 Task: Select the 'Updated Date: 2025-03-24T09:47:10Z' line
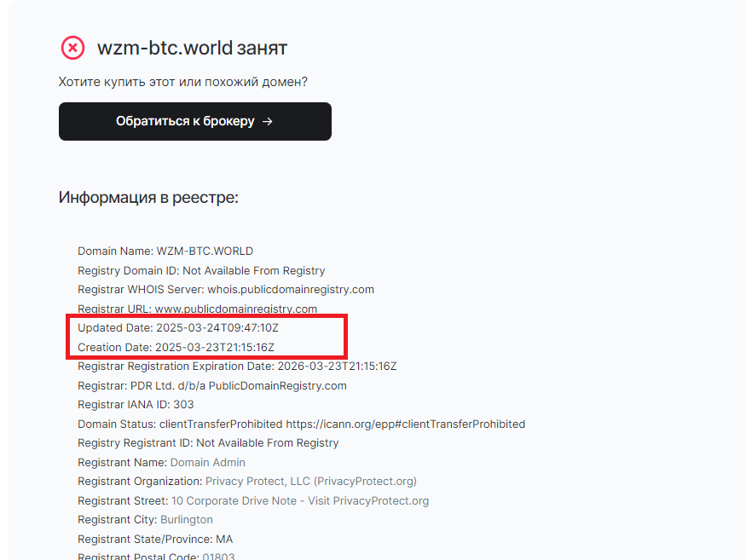pyautogui.click(x=178, y=328)
